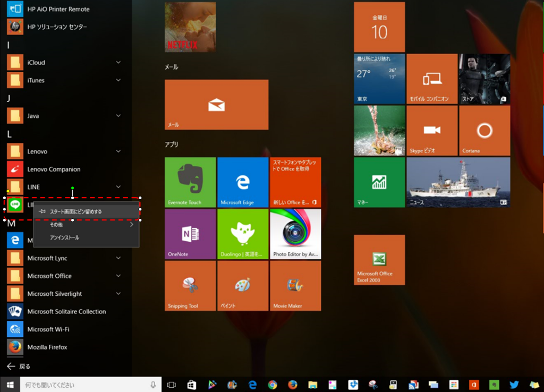Viewport: 544px width, 392px height.
Task: Select スタート画面にピン留めする in context menu
Action: coord(87,211)
